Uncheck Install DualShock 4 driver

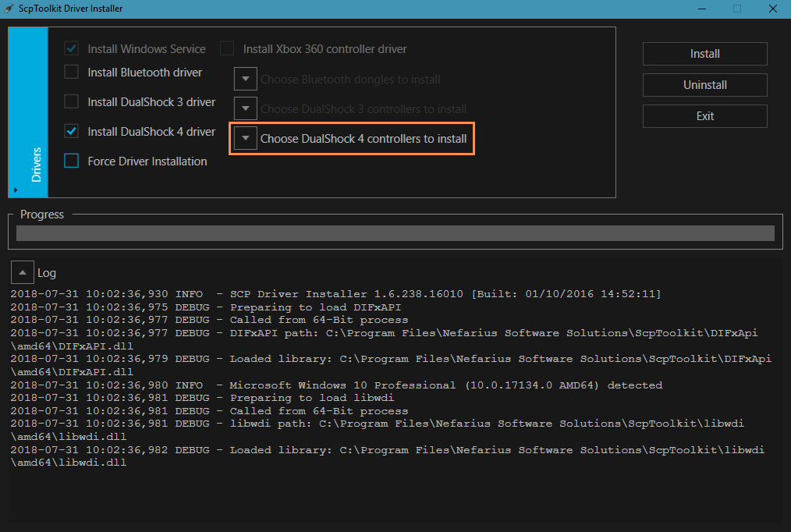[72, 132]
